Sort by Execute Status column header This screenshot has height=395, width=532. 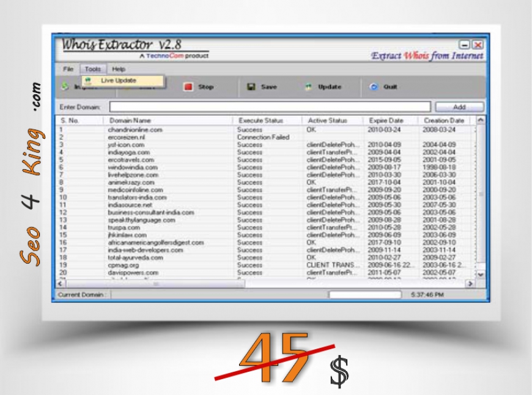pos(260,120)
